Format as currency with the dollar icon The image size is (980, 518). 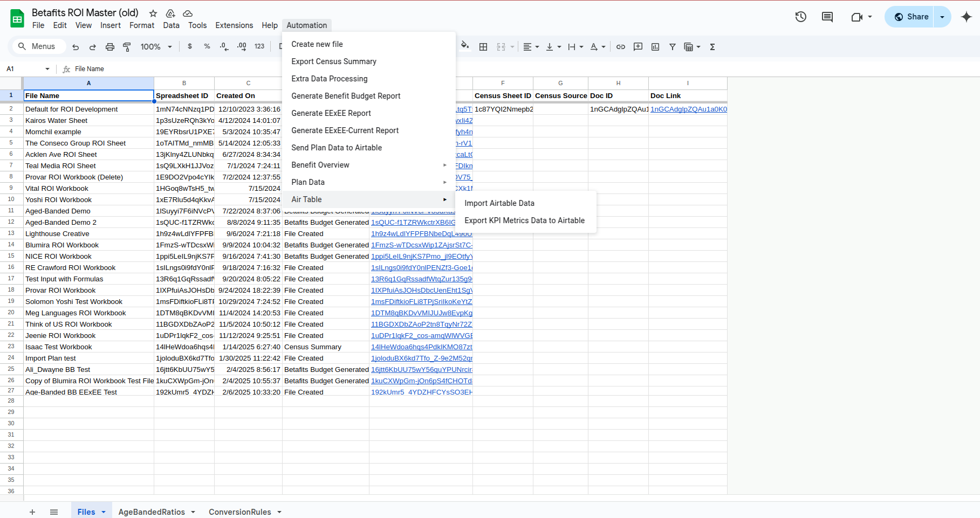tap(190, 47)
